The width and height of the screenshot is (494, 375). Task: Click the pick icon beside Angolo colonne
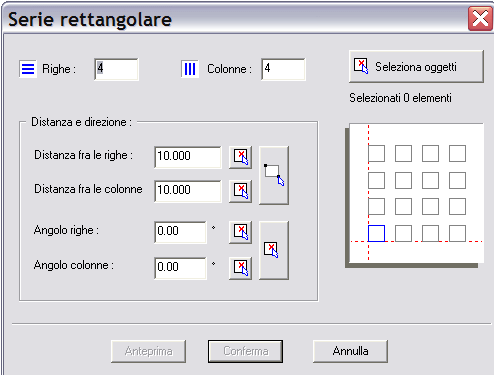point(240,268)
